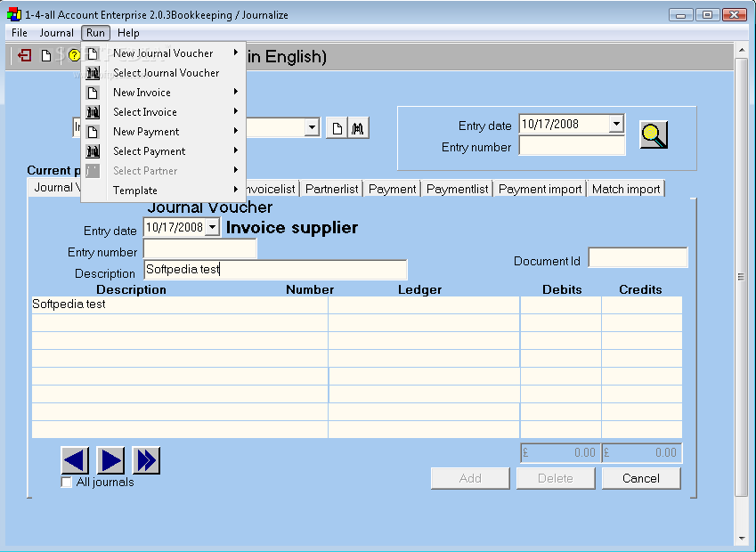Image resolution: width=756 pixels, height=552 pixels.
Task: Switch to the Payment tab
Action: coord(392,189)
